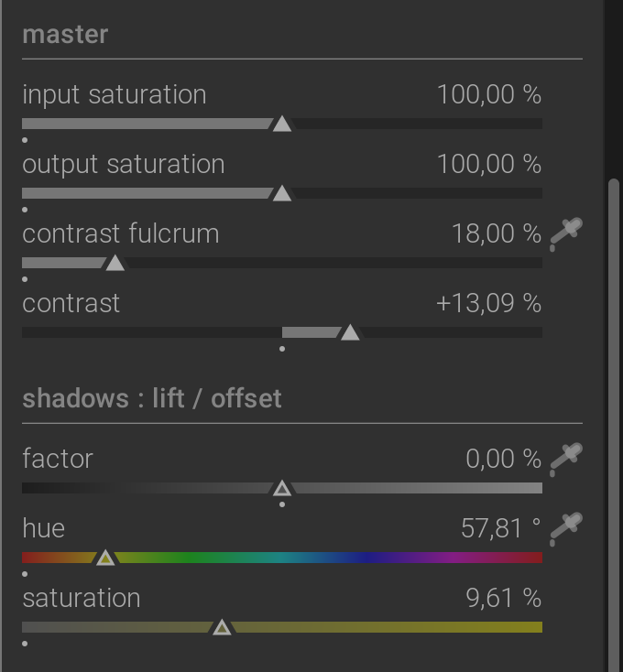Click the +13,09 % contrast value
623x672 pixels.
tap(489, 303)
